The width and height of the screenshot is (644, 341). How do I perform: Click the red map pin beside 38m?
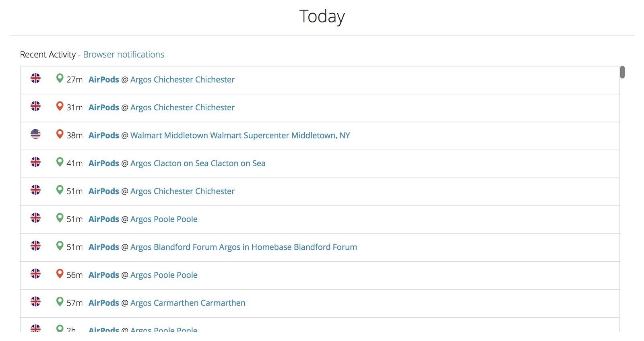point(60,134)
